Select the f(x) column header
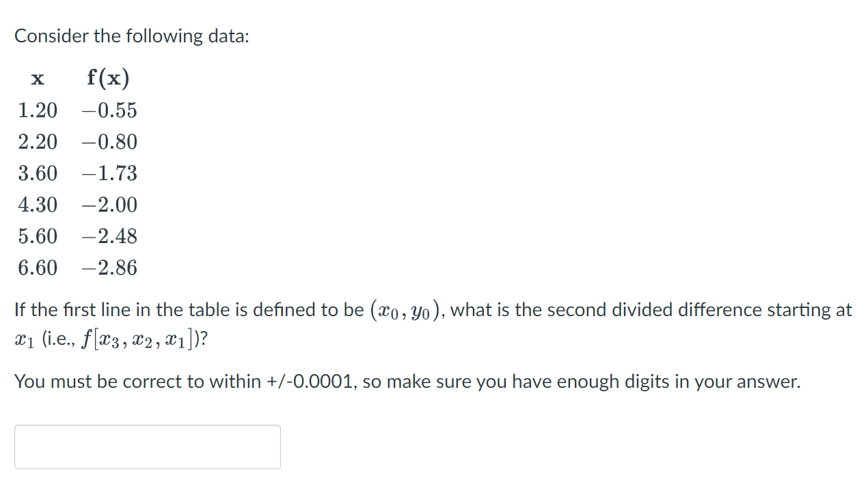Viewport: 868px width, 493px height. click(107, 78)
